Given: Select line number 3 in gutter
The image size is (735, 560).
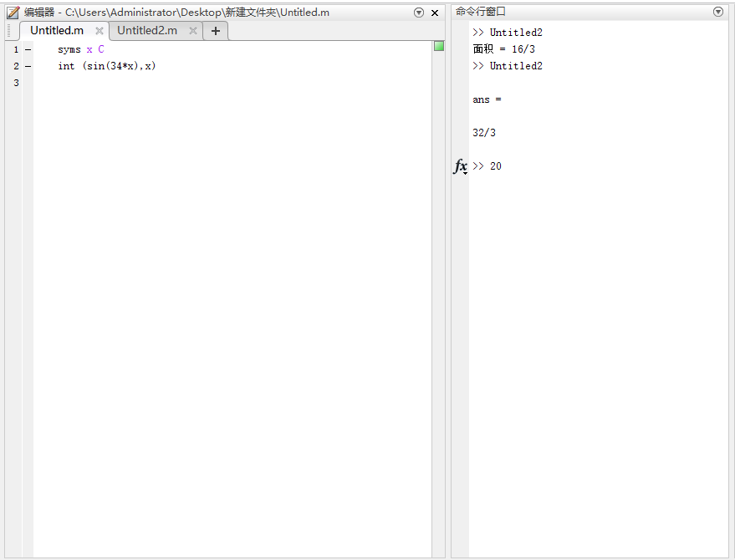Looking at the screenshot, I should tap(15, 83).
